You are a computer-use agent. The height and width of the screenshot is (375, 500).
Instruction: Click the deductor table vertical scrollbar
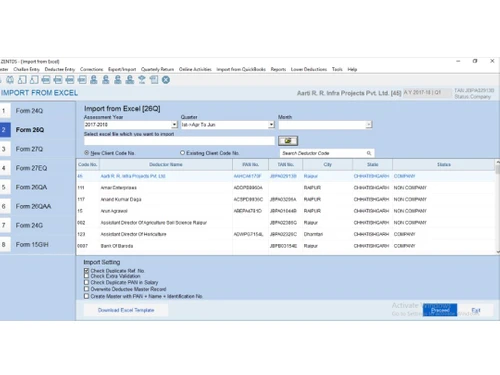pyautogui.click(x=498, y=207)
